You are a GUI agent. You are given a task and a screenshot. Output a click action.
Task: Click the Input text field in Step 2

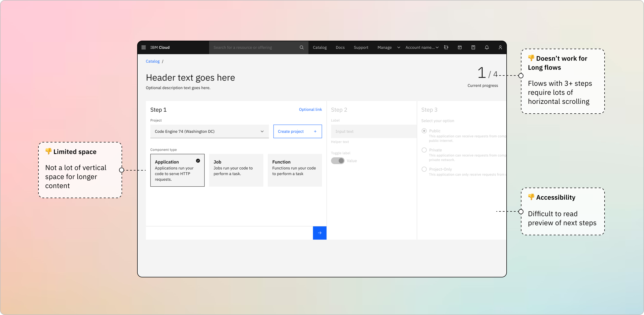374,131
